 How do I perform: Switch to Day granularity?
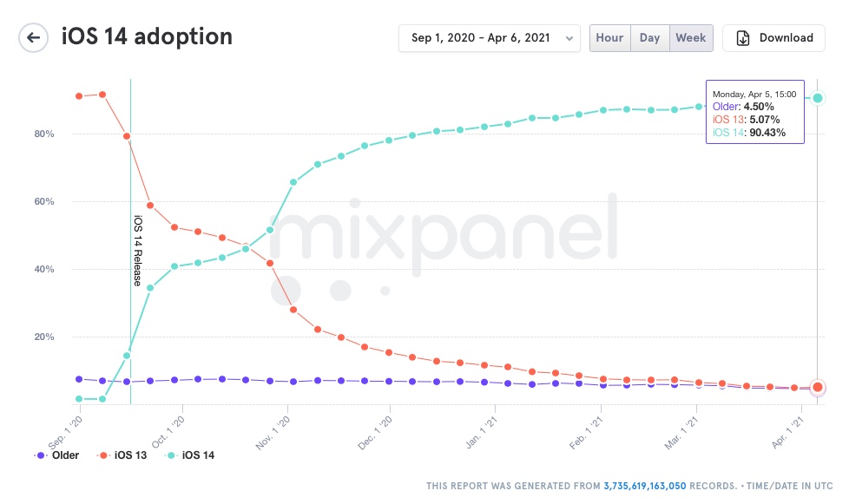649,38
